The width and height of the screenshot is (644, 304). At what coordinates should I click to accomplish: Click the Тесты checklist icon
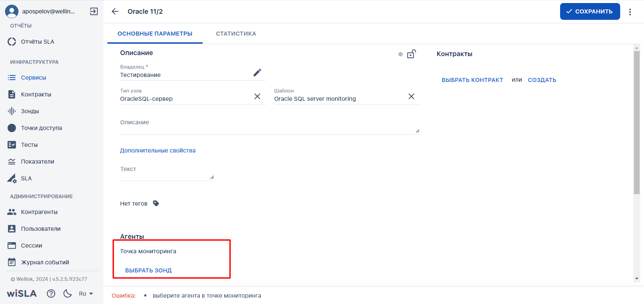point(12,145)
